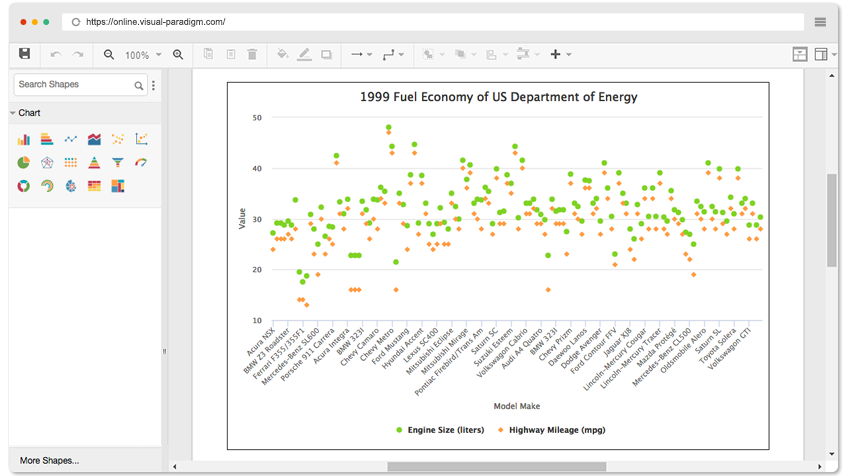Toggle Highway Mileage (mpg) legend entry
Viewport: 848px width, 476px height.
coord(552,430)
